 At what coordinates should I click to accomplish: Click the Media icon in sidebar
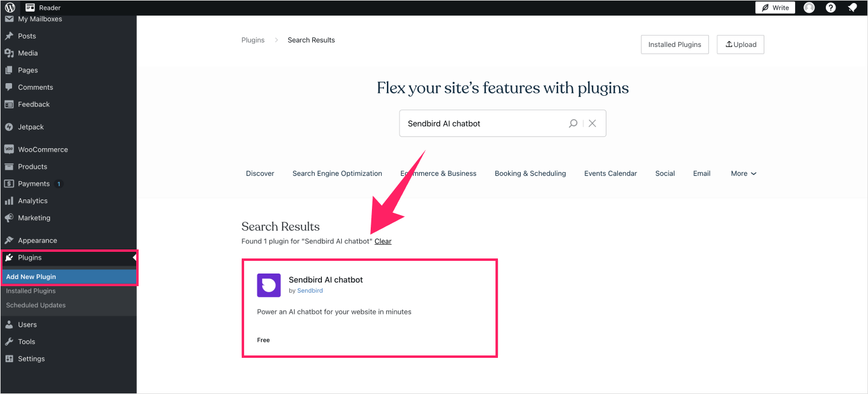9,53
